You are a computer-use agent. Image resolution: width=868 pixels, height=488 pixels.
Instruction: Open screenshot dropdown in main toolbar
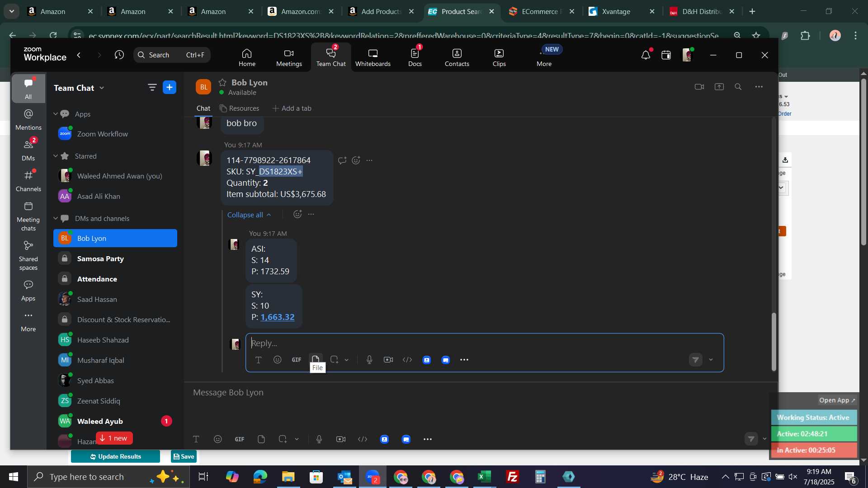[x=297, y=439]
